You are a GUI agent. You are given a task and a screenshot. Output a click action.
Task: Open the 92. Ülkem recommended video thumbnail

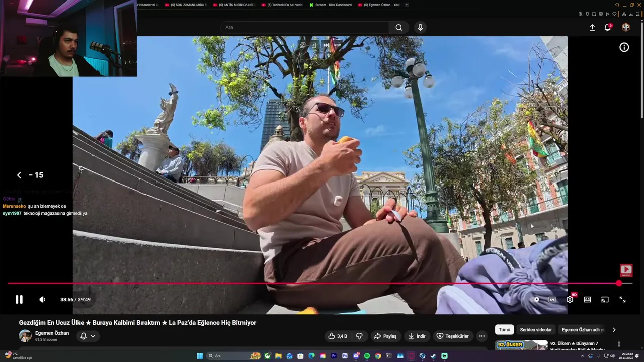click(x=521, y=345)
